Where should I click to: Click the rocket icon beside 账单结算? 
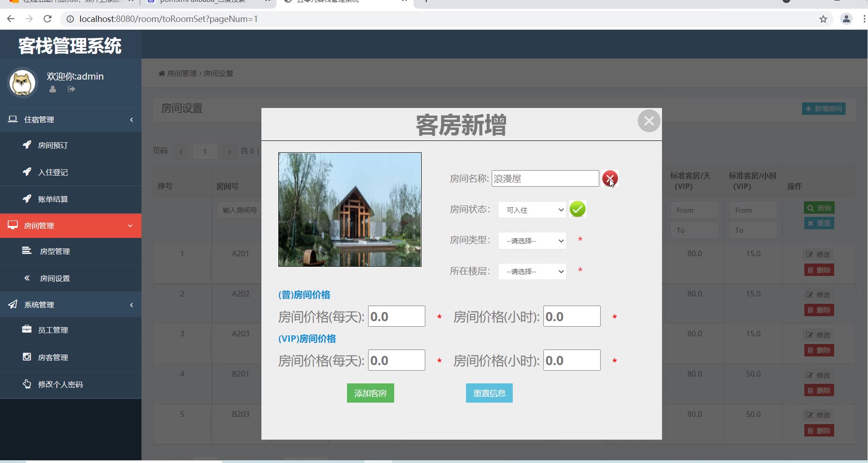point(27,199)
